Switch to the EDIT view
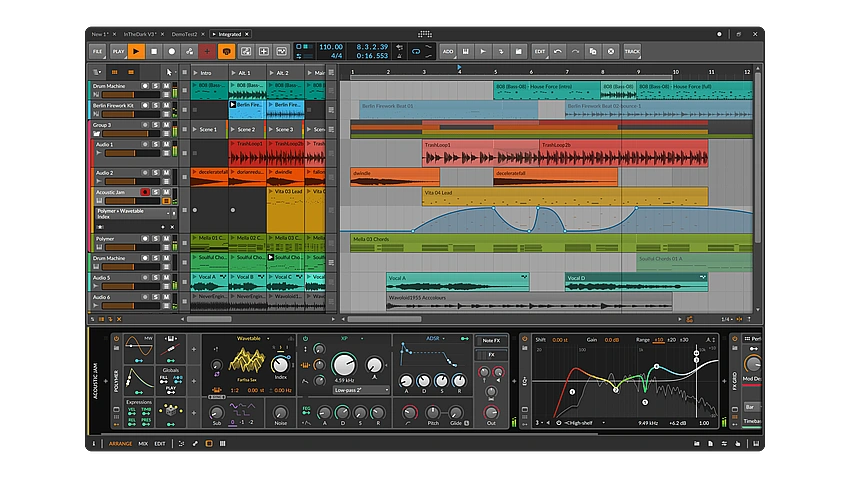Screen dimensions: 850x478 coord(160,443)
